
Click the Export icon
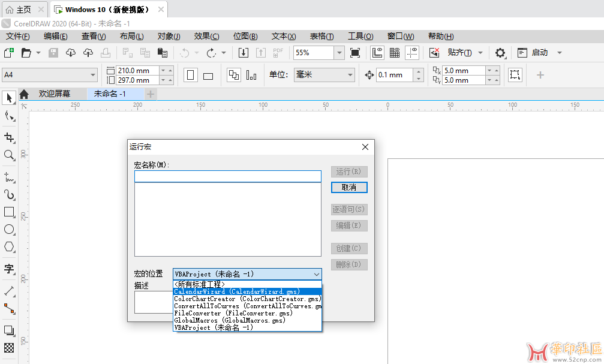(x=261, y=53)
